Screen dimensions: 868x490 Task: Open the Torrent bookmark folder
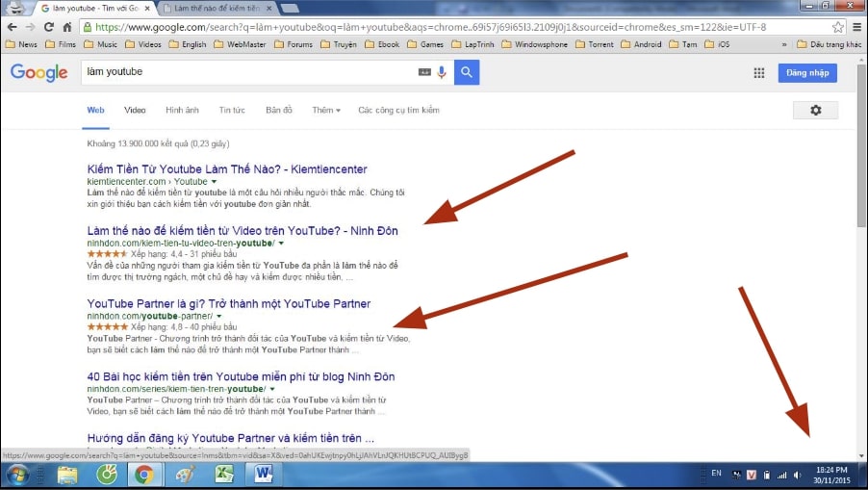(x=595, y=44)
